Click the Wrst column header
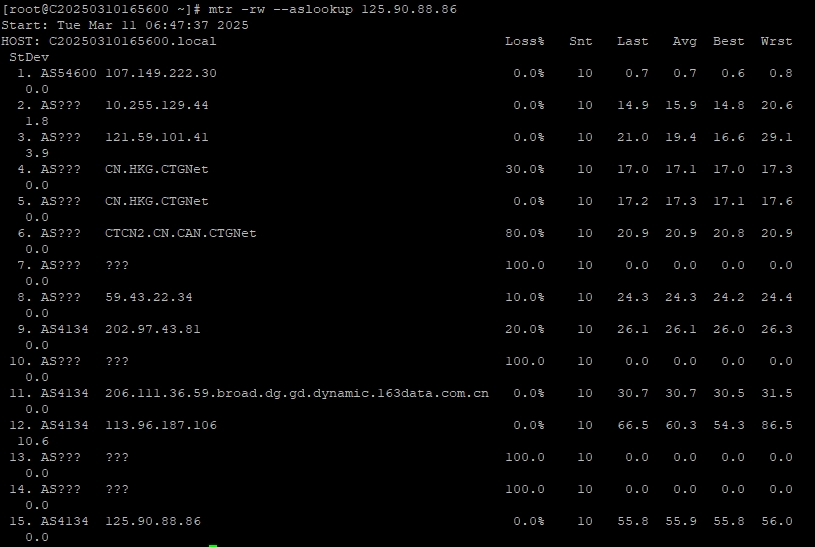The height and width of the screenshot is (547, 815). [776, 41]
